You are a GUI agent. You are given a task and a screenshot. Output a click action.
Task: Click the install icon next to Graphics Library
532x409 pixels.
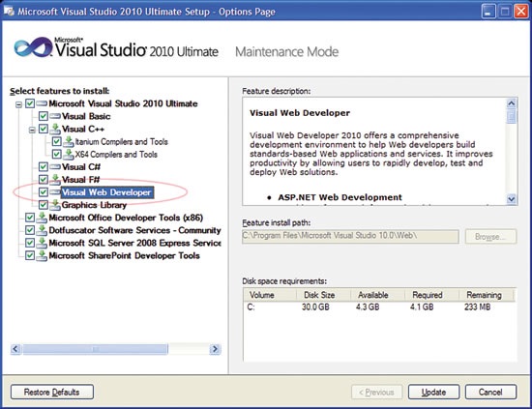tap(55, 205)
